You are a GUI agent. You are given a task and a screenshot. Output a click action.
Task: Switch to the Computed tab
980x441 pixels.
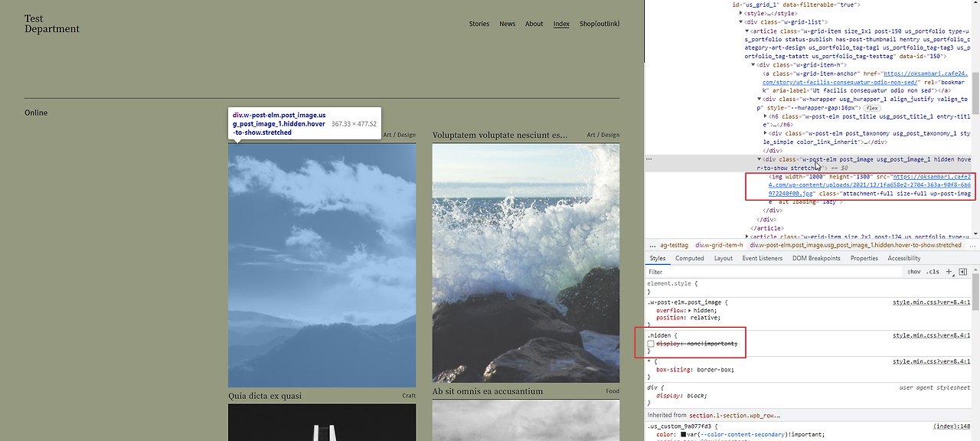(690, 258)
